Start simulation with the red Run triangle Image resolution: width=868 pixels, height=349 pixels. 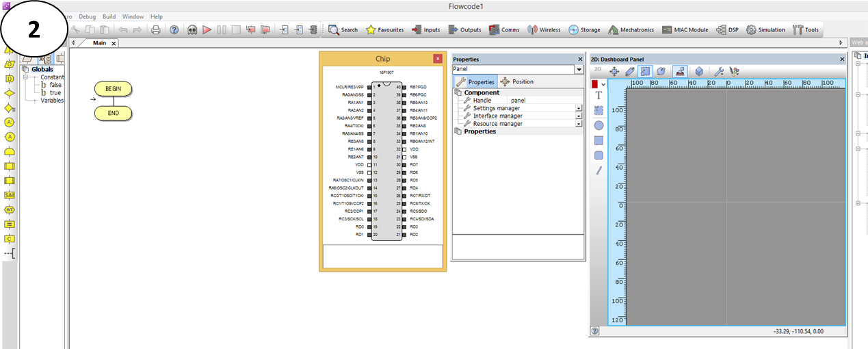(207, 30)
